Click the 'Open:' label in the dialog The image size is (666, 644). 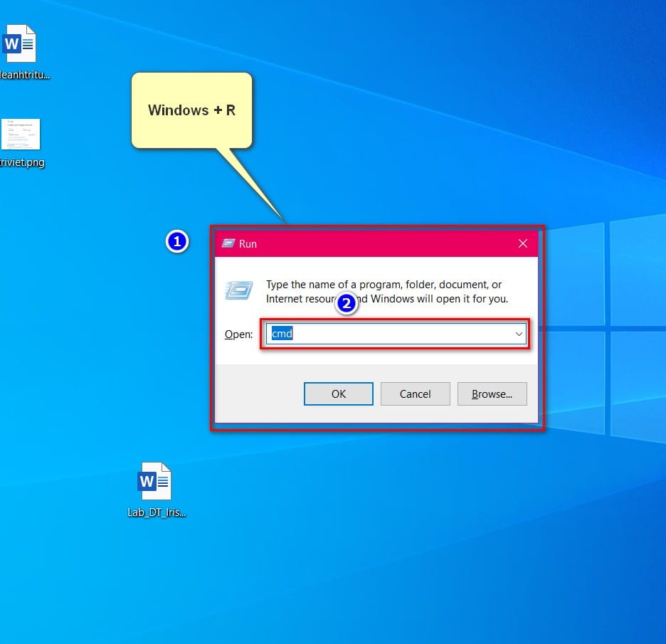238,334
